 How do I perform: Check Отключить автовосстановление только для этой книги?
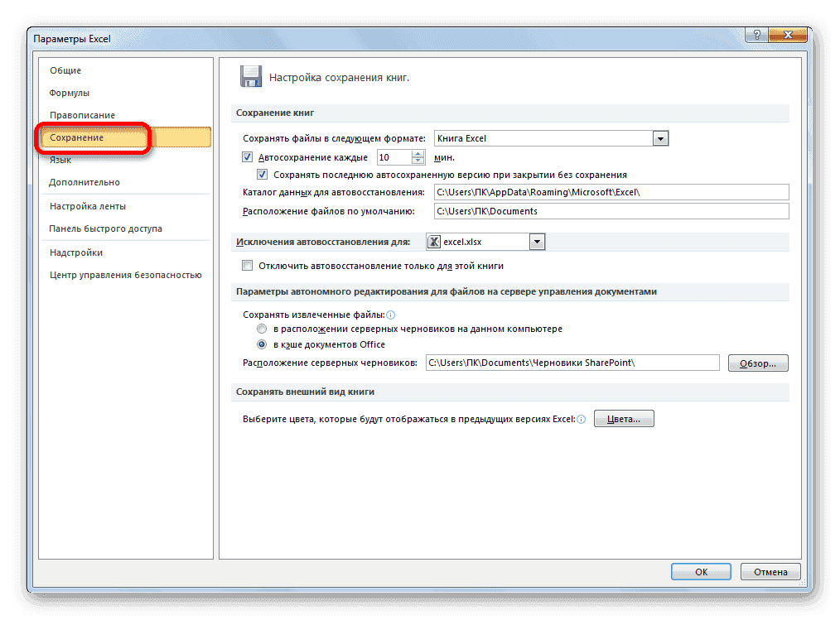pos(247,265)
